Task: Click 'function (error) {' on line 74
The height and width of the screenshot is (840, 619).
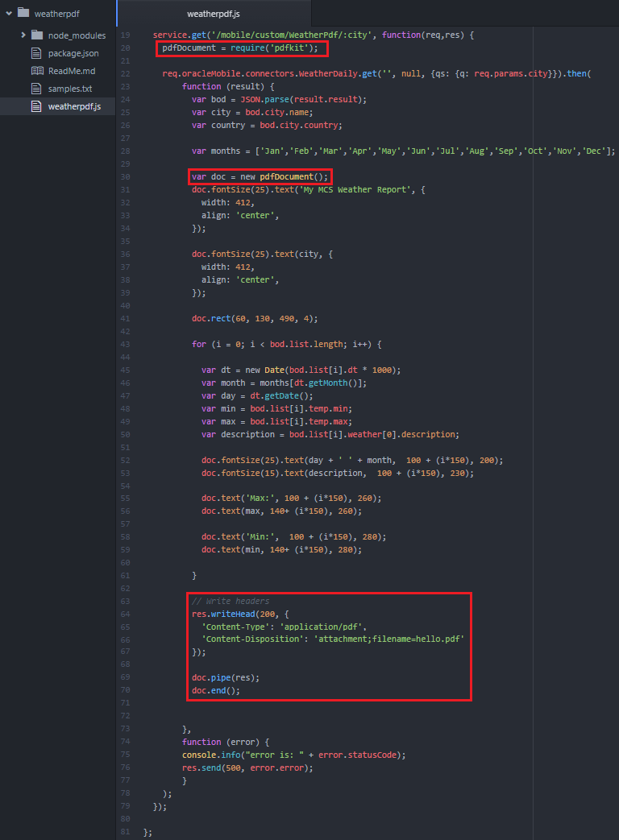Action: click(226, 742)
